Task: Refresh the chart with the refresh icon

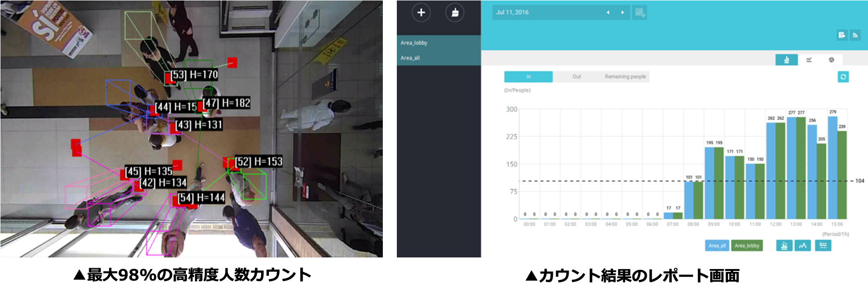Action: (x=843, y=77)
